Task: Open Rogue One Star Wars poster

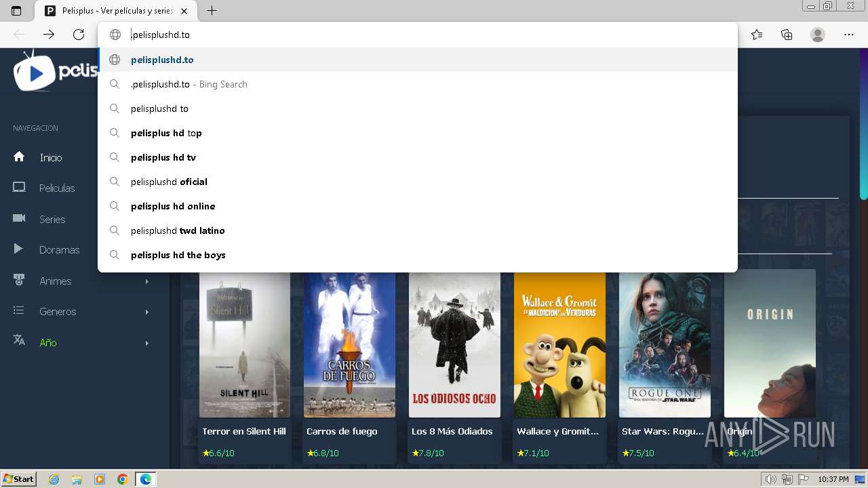Action: (665, 345)
